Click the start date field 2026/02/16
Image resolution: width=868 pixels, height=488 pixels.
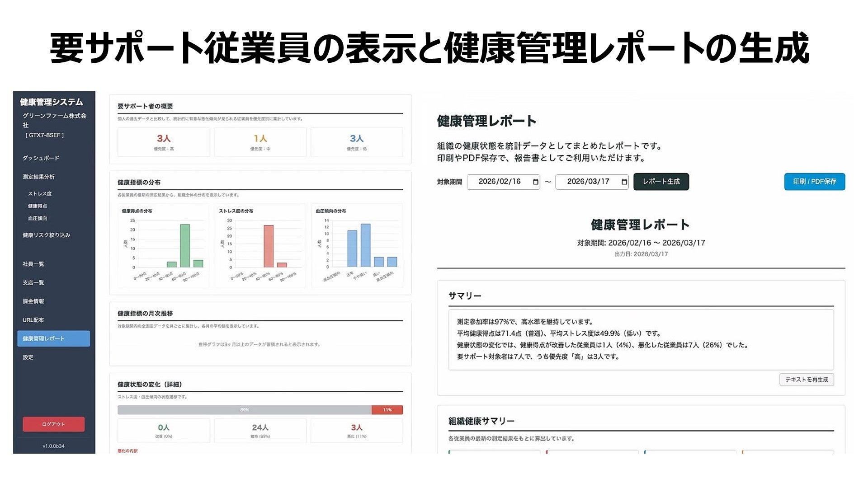(499, 182)
